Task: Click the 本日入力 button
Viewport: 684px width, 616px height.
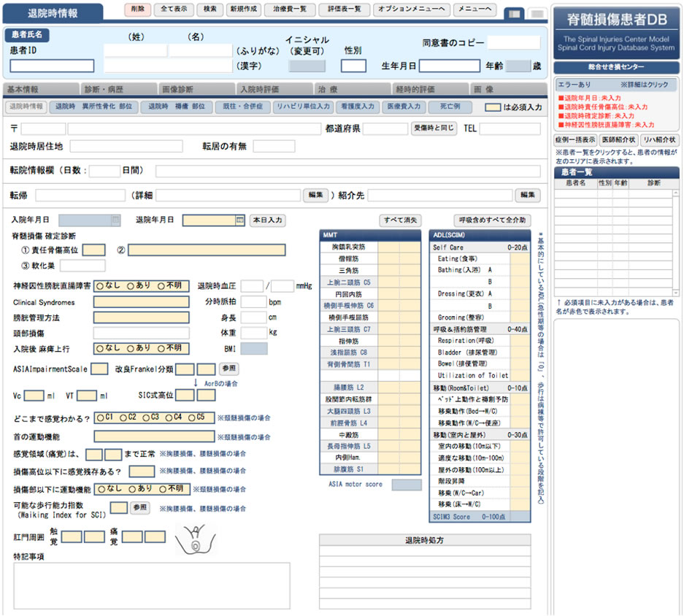Action: 267,220
